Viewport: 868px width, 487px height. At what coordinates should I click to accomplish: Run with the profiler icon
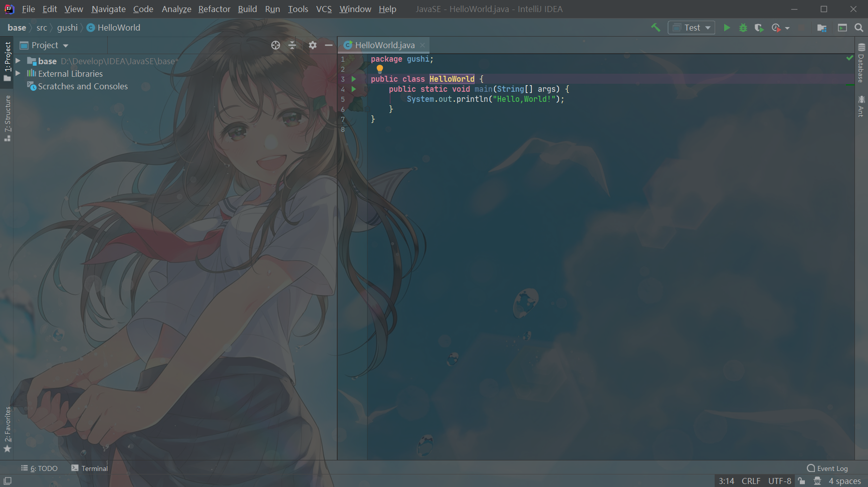tap(776, 28)
